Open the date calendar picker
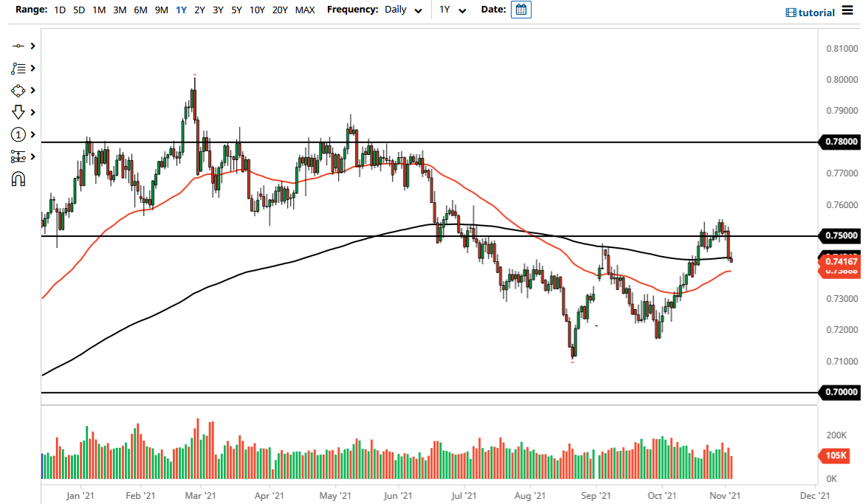The width and height of the screenshot is (866, 504). pyautogui.click(x=520, y=10)
